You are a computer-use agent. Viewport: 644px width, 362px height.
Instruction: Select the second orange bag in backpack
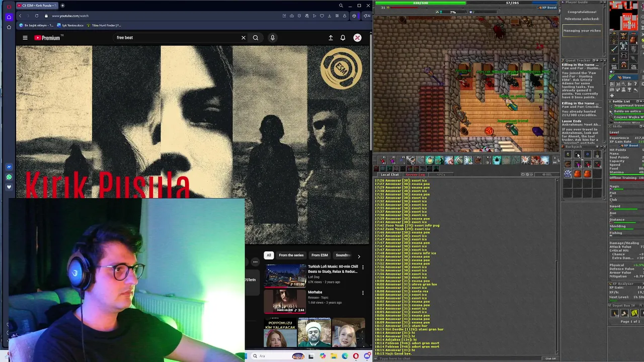point(587,174)
